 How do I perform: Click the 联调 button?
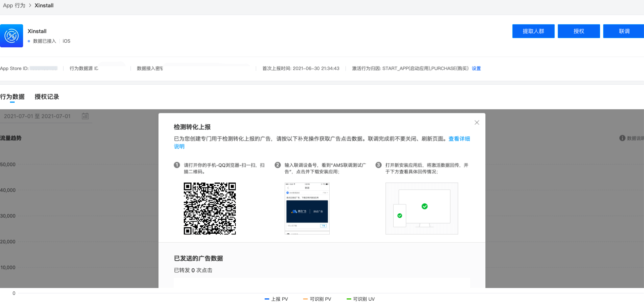click(624, 31)
